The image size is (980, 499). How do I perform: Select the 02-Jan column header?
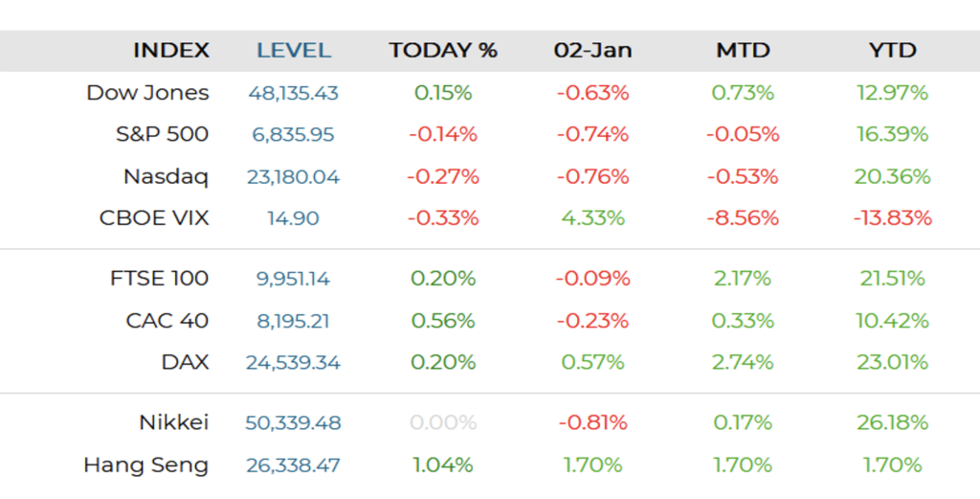(592, 51)
